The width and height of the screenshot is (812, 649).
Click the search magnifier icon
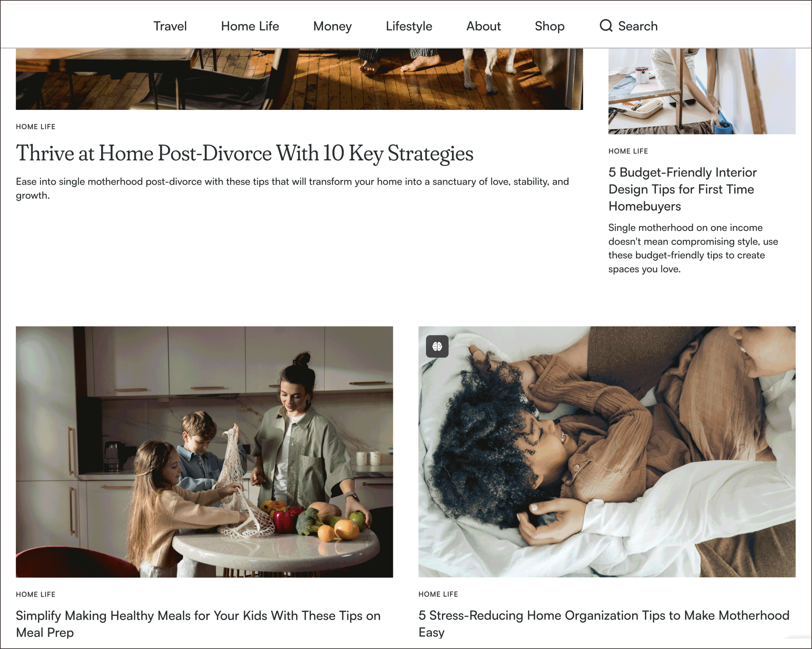pos(606,26)
